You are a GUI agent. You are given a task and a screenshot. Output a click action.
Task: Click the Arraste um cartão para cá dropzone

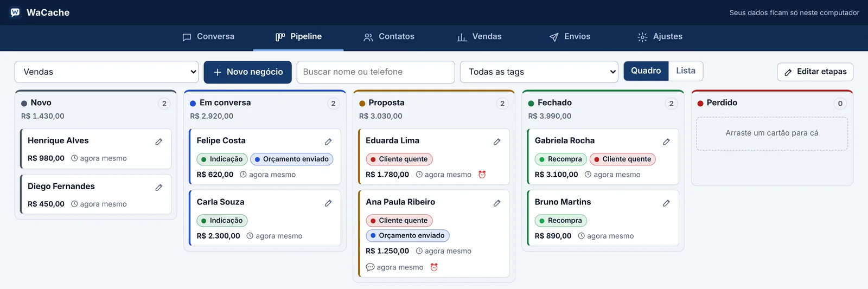click(x=772, y=133)
